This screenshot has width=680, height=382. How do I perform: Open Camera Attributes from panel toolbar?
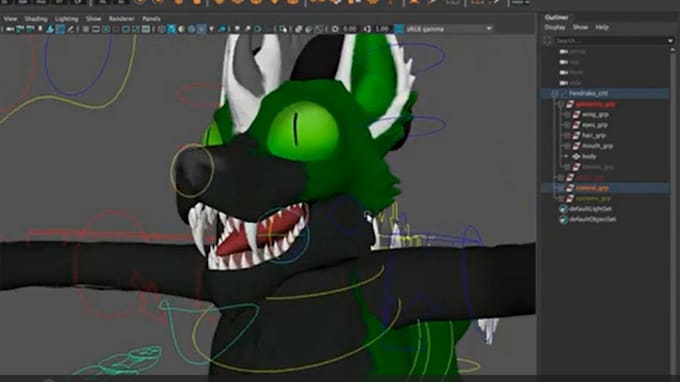[29, 29]
